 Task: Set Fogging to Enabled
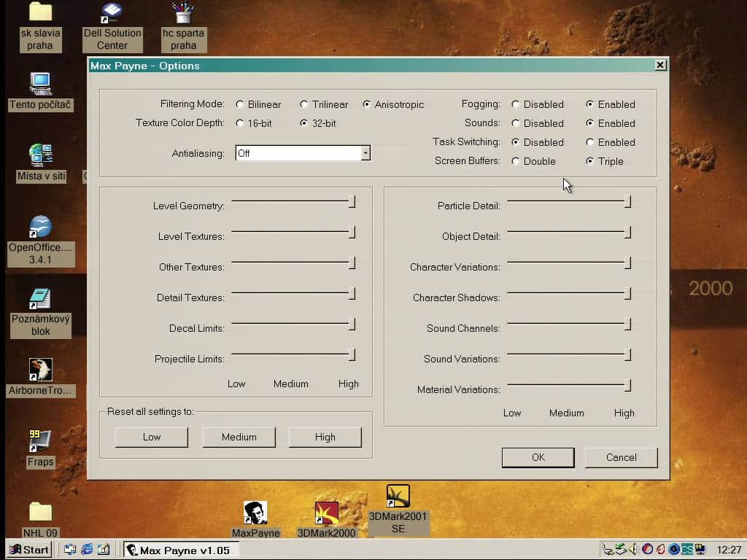point(589,104)
